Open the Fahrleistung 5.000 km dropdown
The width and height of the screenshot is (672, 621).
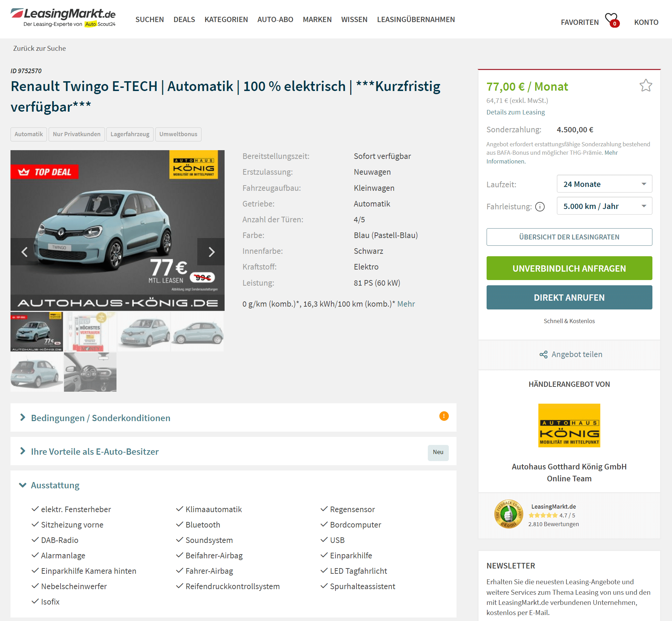[x=604, y=206]
